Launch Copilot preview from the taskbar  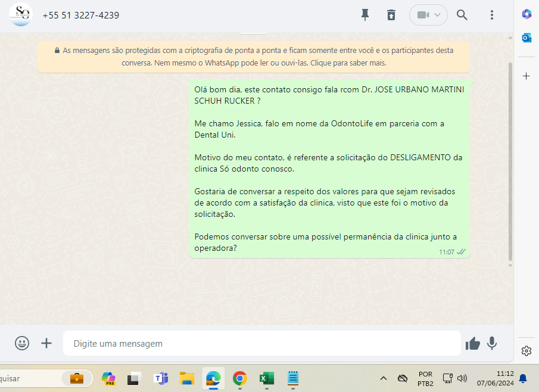pyautogui.click(x=108, y=378)
